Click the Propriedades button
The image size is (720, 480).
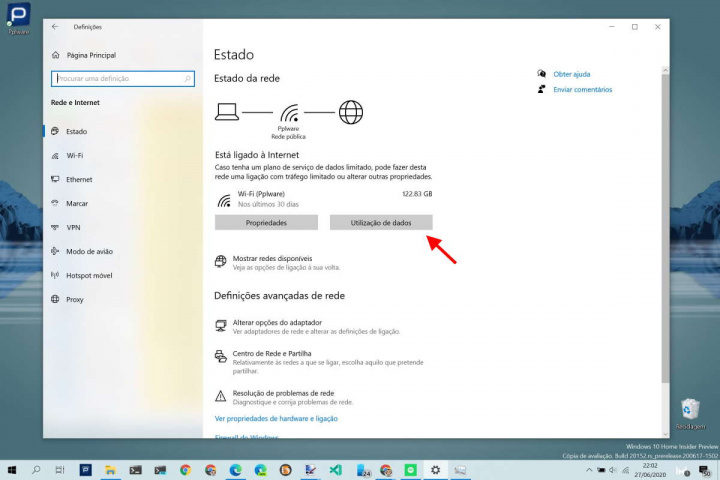pos(266,222)
